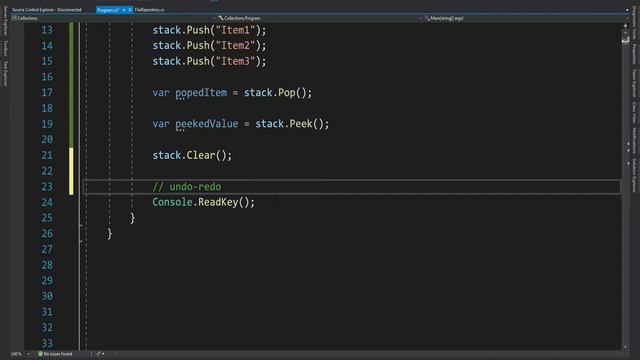Click the peekedValue variable name
Viewport: 640px width, 360px height.
207,124
